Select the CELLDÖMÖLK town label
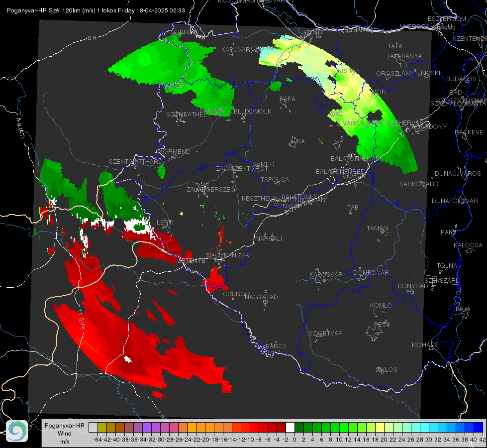 coord(250,112)
